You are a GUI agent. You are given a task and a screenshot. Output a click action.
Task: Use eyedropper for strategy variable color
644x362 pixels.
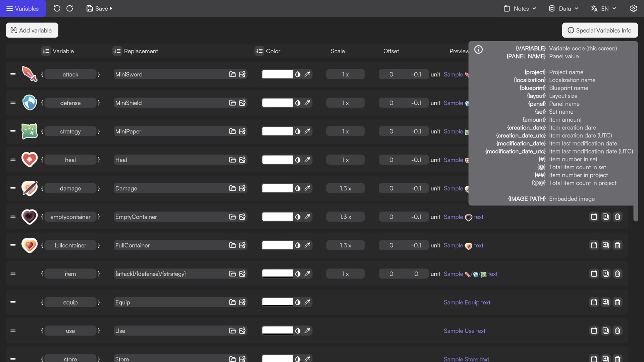click(x=307, y=131)
